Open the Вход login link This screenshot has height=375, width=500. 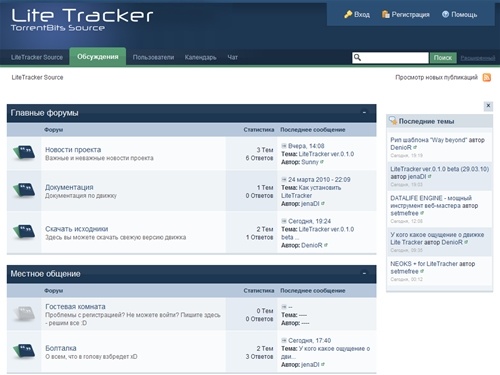click(x=362, y=15)
